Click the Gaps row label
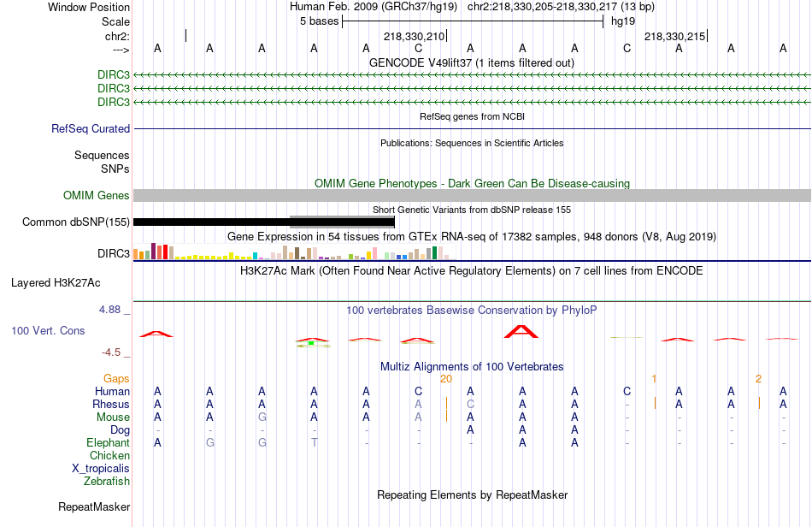Viewport: 812px width, 527px height. (116, 378)
